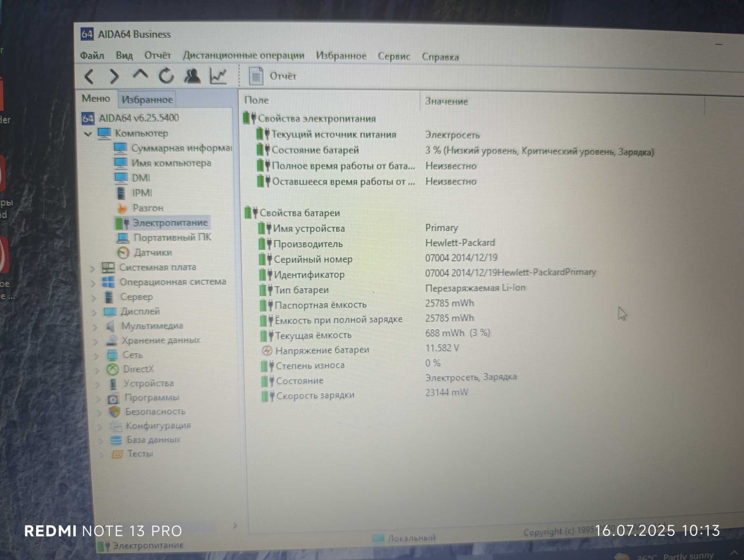Expand the Сервер node
The image size is (744, 560).
tap(94, 298)
